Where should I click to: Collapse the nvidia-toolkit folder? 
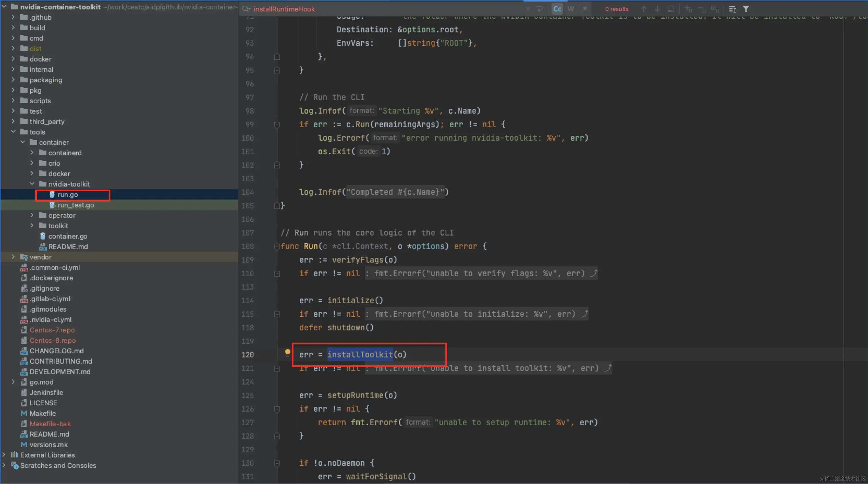point(32,184)
